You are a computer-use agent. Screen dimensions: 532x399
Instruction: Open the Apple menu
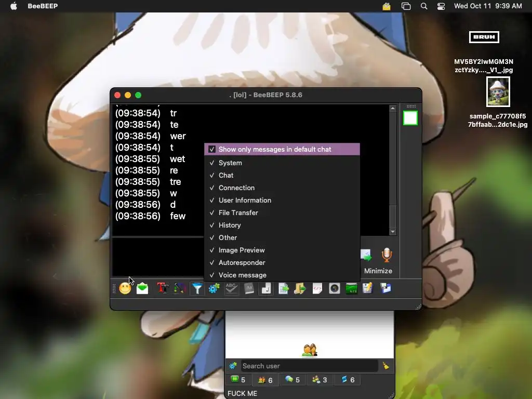click(x=14, y=6)
